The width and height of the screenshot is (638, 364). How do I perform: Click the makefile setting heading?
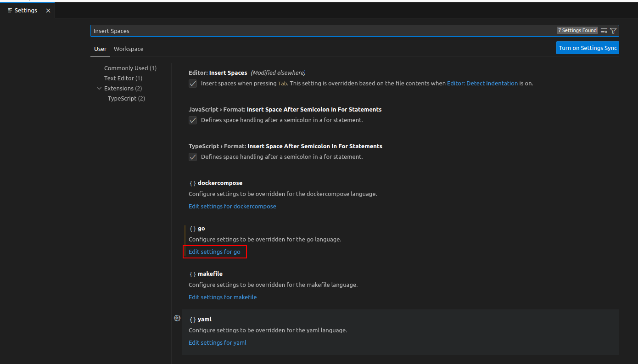pos(210,274)
